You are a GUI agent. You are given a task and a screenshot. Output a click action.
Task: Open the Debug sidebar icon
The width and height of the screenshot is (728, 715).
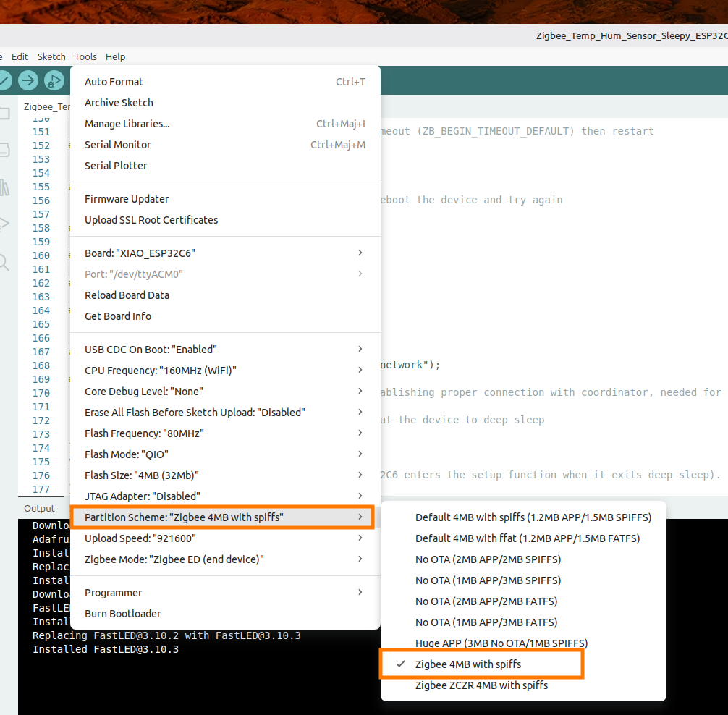4,224
